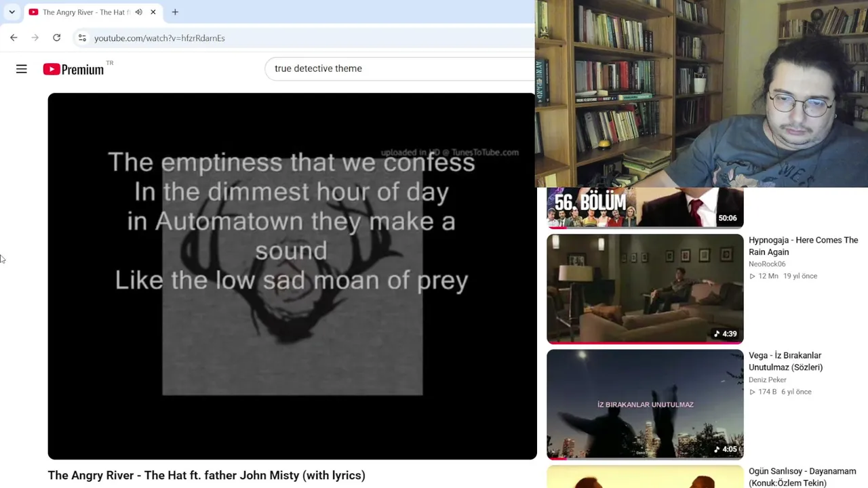This screenshot has width=868, height=488.
Task: Open Vega - İz Bırakanlar Unutulmaz title
Action: tap(785, 361)
